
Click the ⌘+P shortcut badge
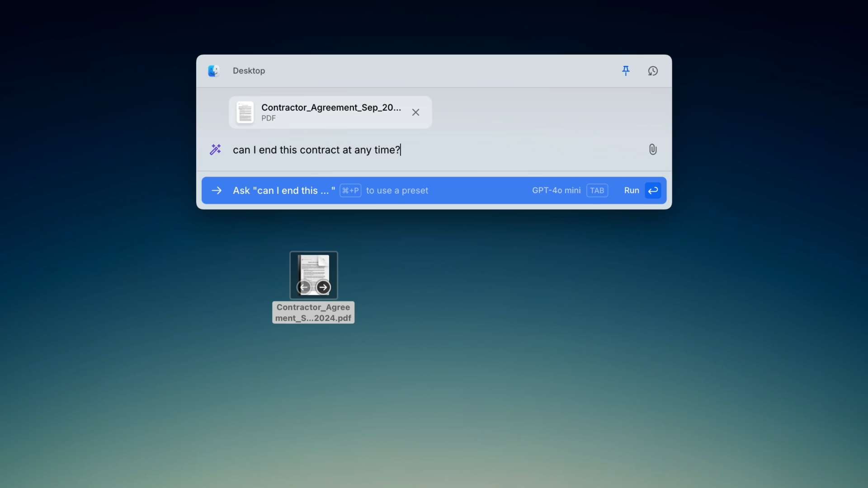350,190
